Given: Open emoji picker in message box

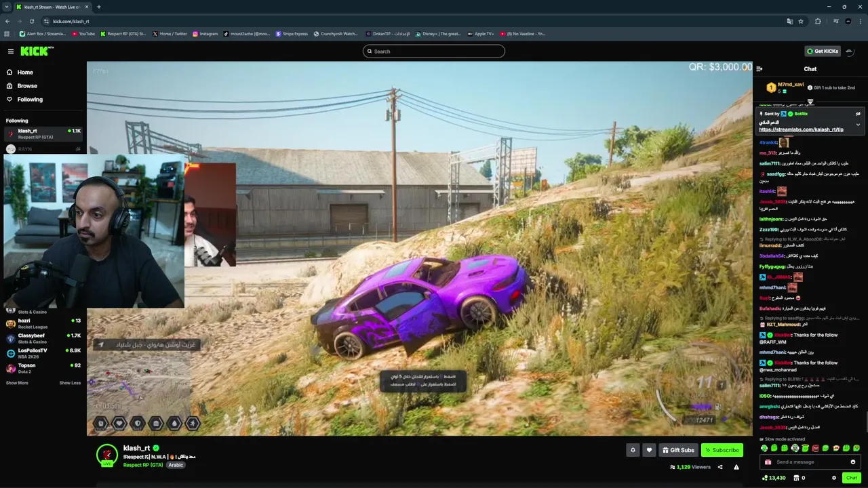Looking at the screenshot, I should click(x=853, y=462).
